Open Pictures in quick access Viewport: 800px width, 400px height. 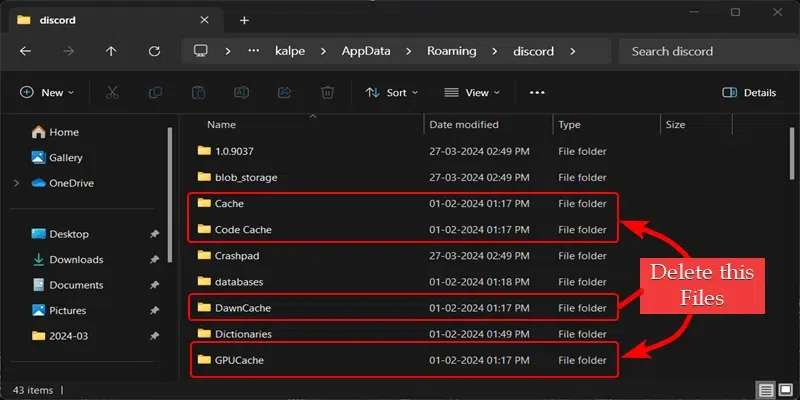click(x=58, y=311)
